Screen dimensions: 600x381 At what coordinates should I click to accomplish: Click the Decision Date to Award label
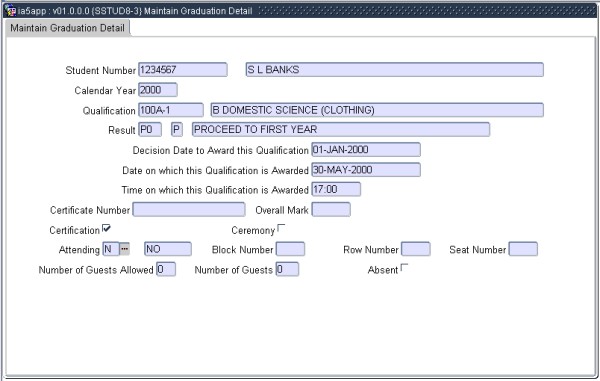[220, 150]
